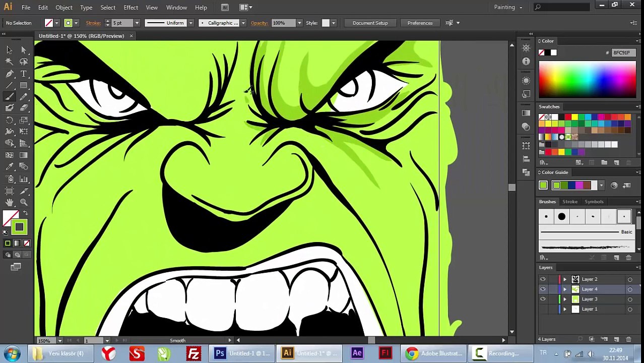644x363 pixels.
Task: Toggle Layer 2 target circle
Action: pos(630,279)
